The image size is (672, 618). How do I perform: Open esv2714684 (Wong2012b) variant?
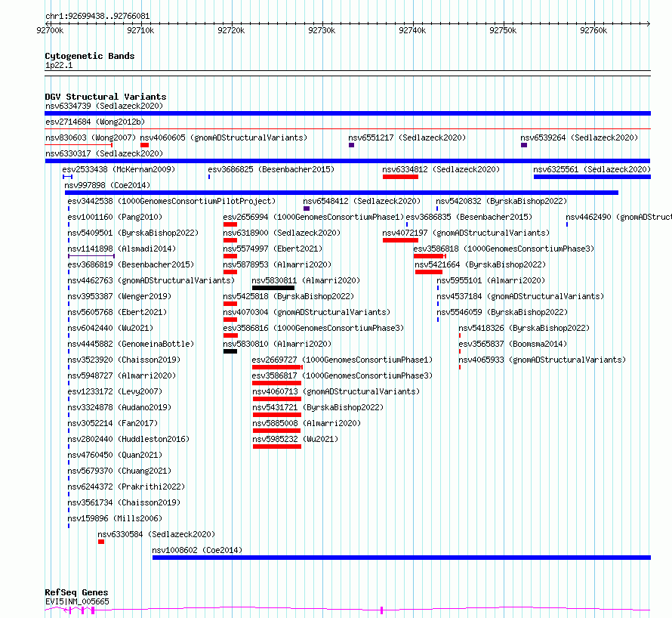(95, 122)
